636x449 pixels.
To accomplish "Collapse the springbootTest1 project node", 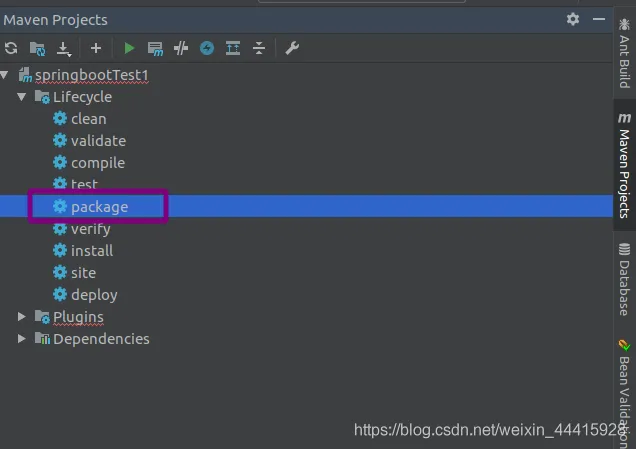I will (6, 75).
